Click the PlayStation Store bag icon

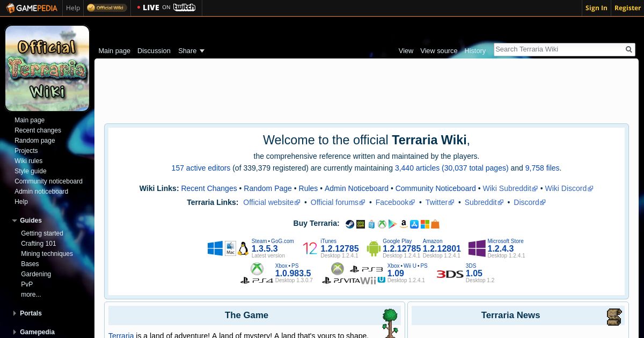(x=371, y=224)
